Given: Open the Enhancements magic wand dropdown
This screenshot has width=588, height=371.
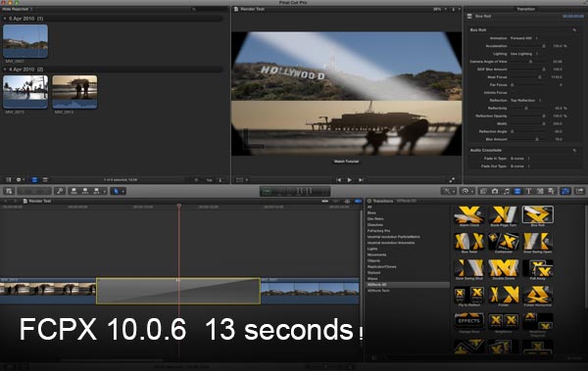Looking at the screenshot, I should pyautogui.click(x=448, y=191).
